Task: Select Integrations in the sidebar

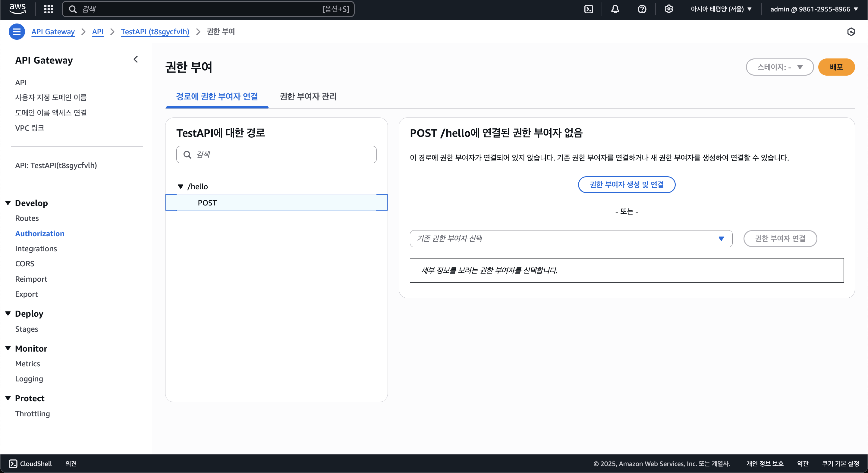Action: 36,249
